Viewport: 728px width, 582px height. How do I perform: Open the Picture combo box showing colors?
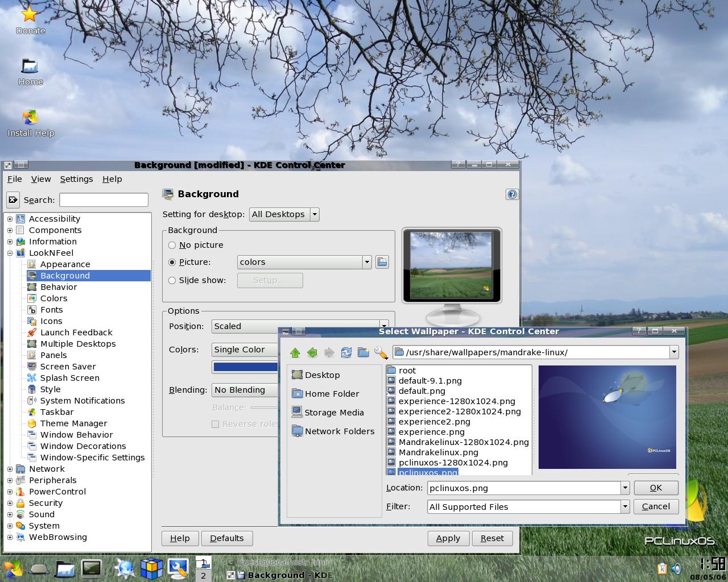[x=304, y=262]
